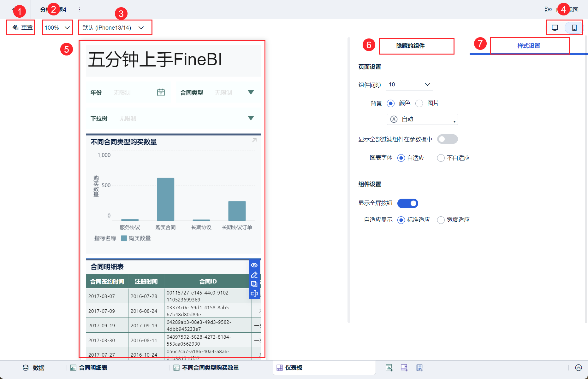The image size is (588, 379).
Task: Select 标准适应 display radio button
Action: 401,220
